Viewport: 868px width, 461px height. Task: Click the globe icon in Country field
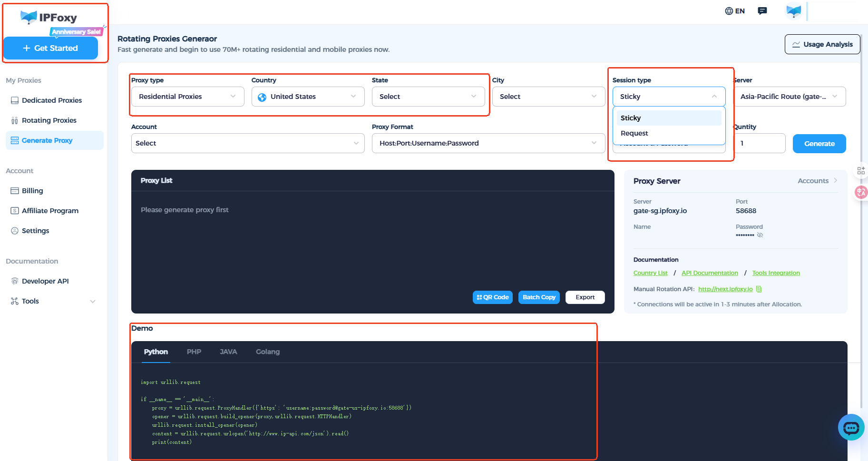click(x=262, y=97)
